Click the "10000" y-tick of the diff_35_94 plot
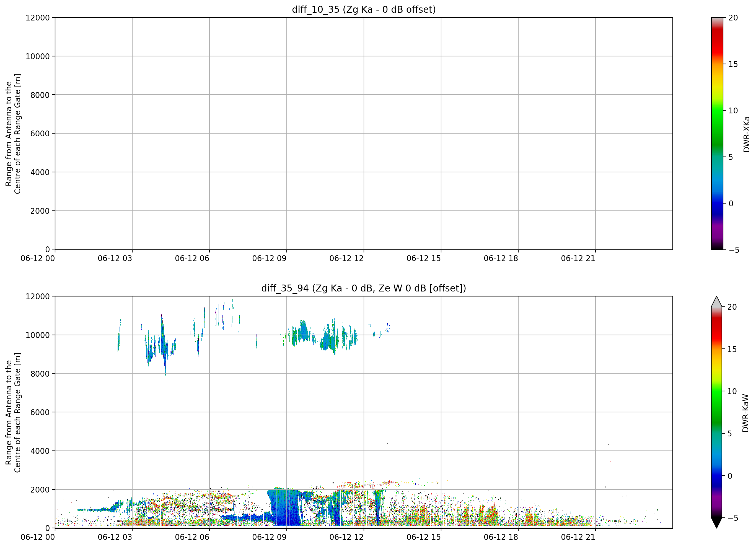The width and height of the screenshot is (756, 547). coord(38,335)
